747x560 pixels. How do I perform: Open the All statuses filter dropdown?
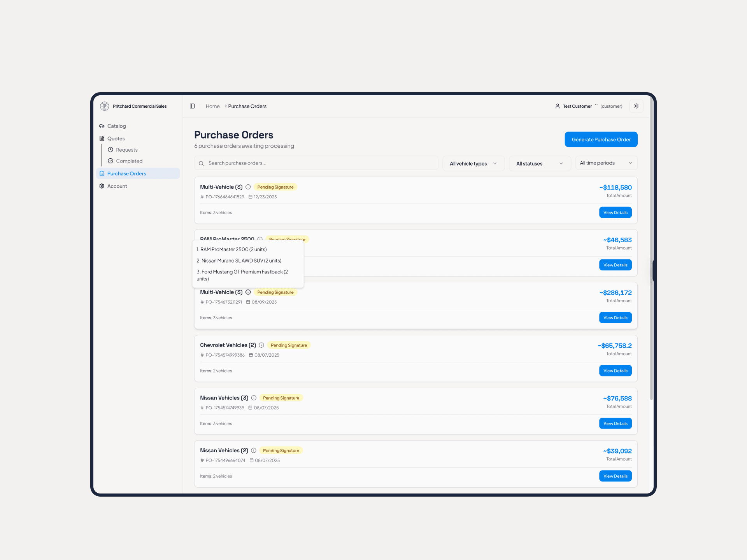click(539, 163)
